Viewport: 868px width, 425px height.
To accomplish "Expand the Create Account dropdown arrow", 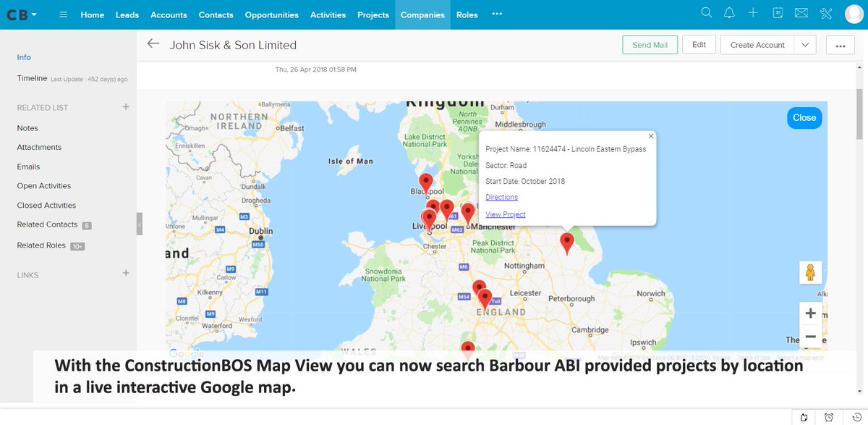I will point(805,45).
